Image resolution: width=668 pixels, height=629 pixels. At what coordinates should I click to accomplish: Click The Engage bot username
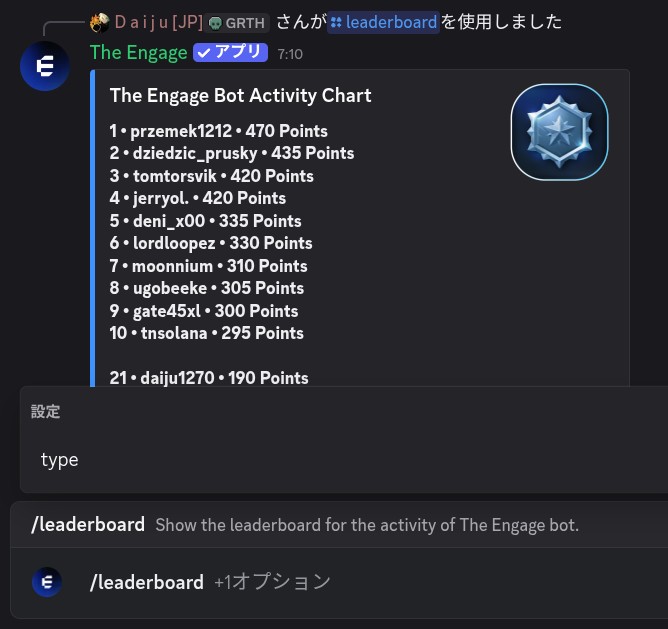tap(138, 53)
